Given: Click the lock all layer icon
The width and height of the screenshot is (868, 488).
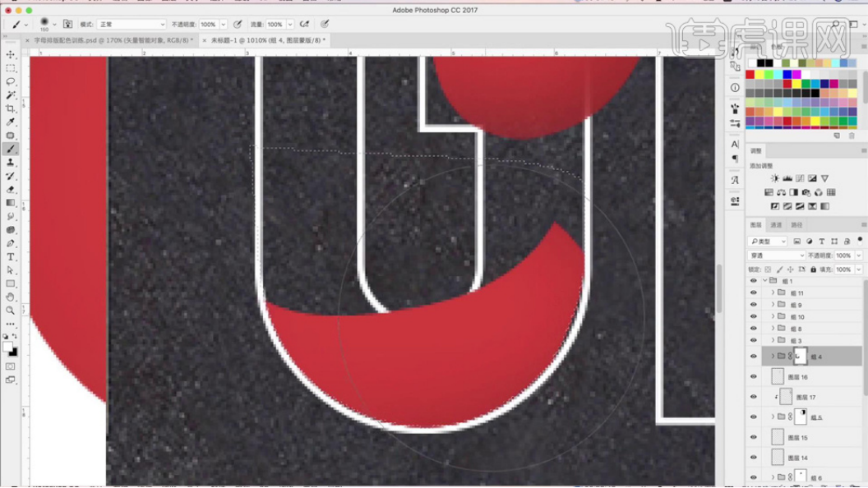Looking at the screenshot, I should [x=813, y=269].
